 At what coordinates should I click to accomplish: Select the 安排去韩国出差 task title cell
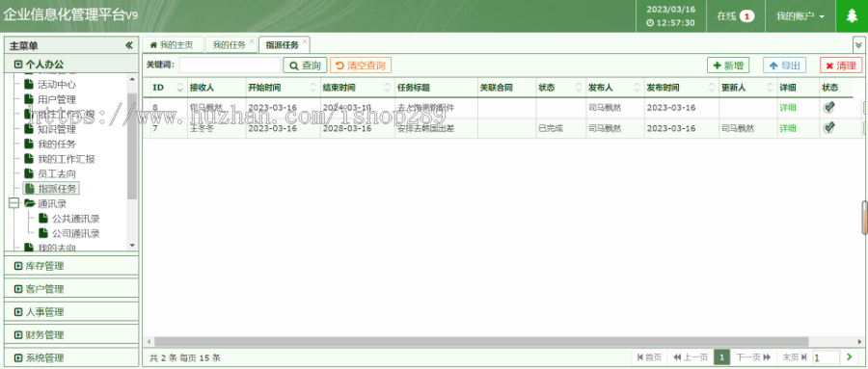[436, 128]
